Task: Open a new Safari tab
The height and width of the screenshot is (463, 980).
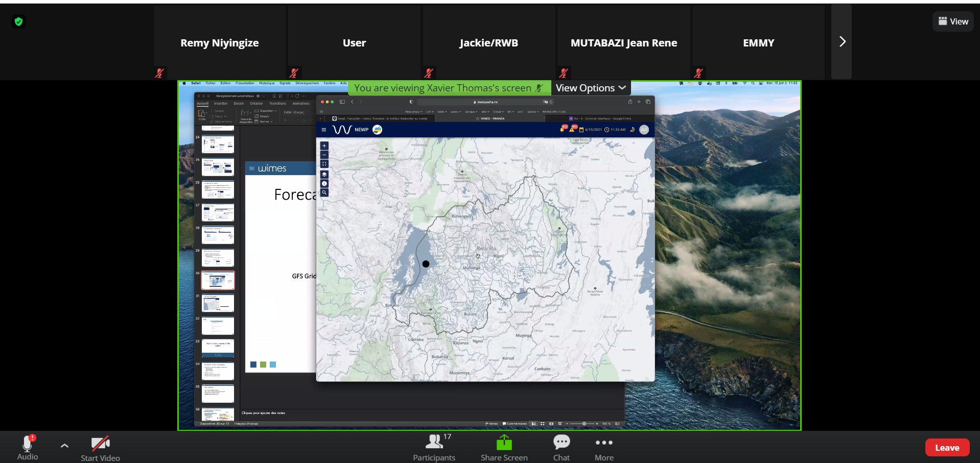Action: click(639, 102)
